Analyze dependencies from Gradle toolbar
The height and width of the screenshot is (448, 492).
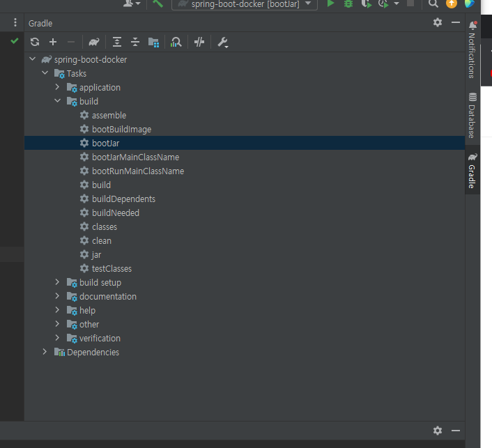[176, 42]
